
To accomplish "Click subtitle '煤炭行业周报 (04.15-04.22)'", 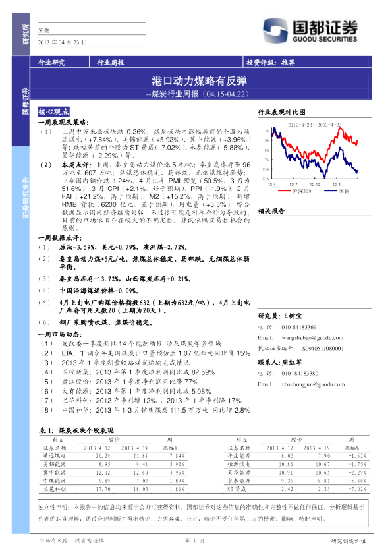I will pyautogui.click(x=200, y=94).
